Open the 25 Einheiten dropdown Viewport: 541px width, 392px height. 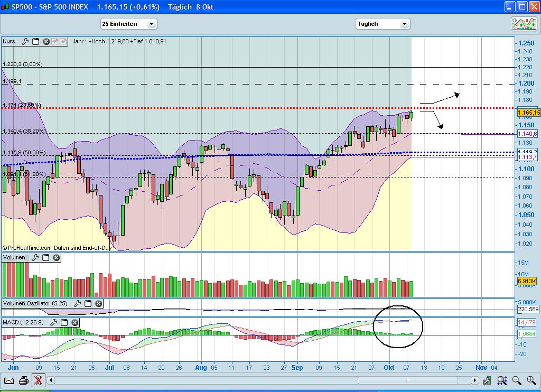coord(128,23)
